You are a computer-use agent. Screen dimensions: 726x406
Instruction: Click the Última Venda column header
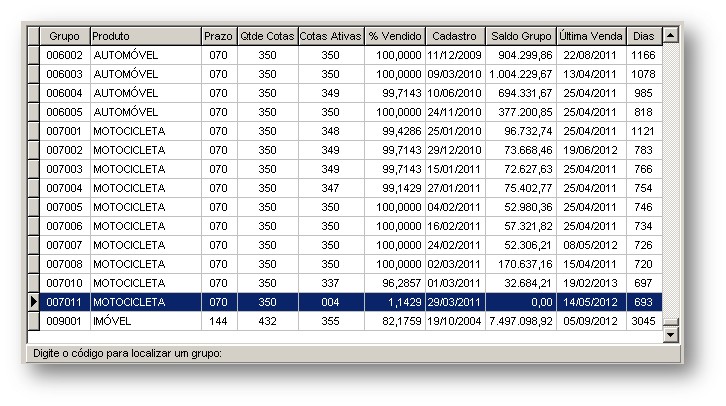(x=591, y=36)
